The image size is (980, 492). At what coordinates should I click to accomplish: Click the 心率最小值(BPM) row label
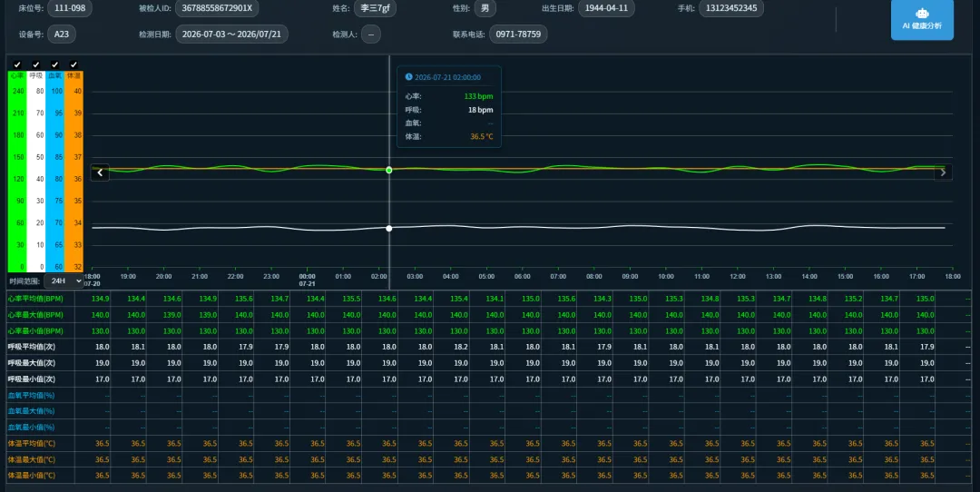tap(35, 330)
